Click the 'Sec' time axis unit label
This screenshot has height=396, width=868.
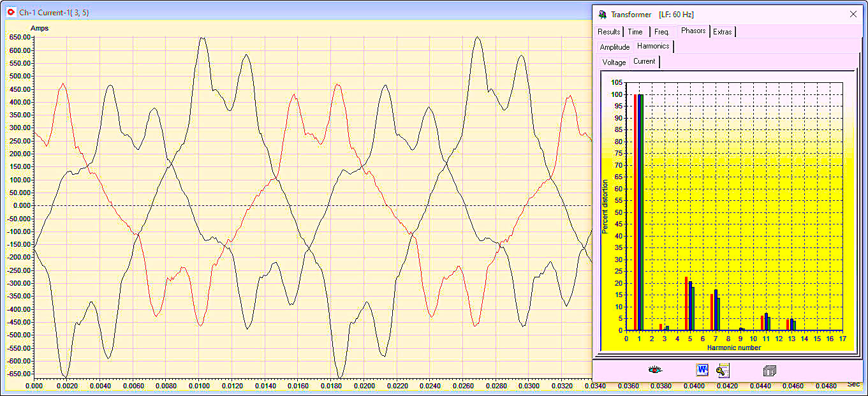coord(853,384)
